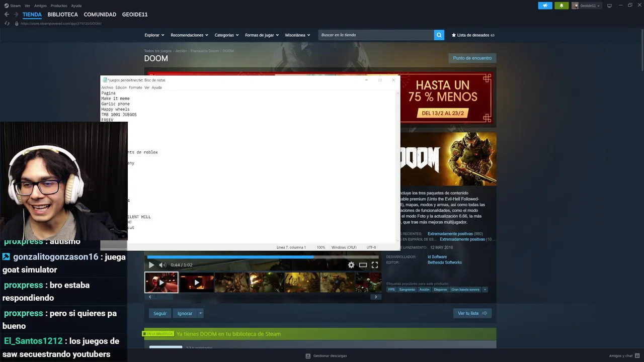
Task: Switch to Big Picture mode icon
Action: click(609, 6)
